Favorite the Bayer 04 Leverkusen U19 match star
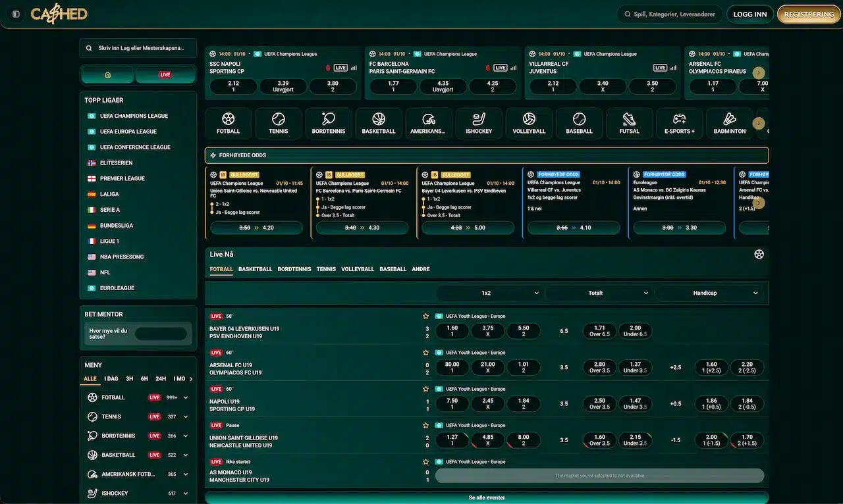Screen dimensions: 843x504 425,316
